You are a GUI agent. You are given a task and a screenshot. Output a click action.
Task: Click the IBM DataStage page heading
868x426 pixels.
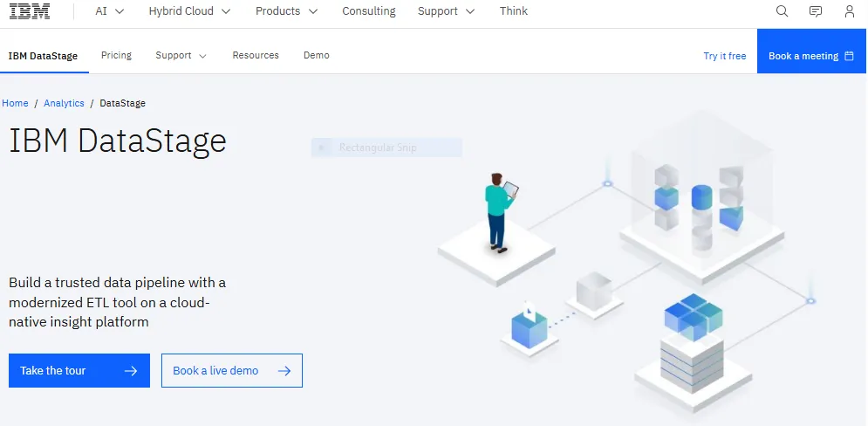[x=118, y=141]
